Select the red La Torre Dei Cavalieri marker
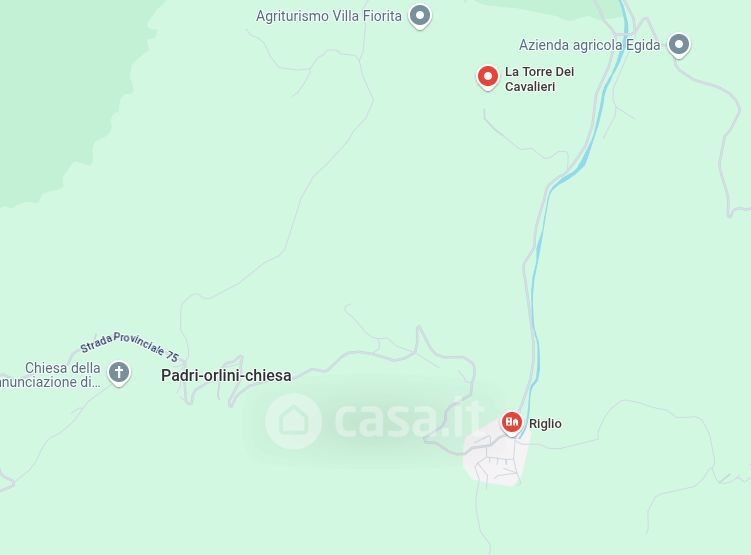 [488, 77]
